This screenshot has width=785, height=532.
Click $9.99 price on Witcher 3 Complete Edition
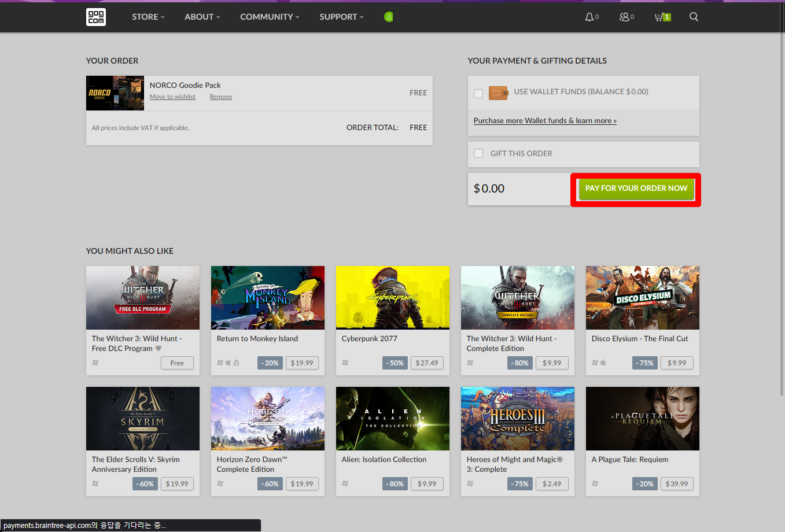[x=552, y=363]
